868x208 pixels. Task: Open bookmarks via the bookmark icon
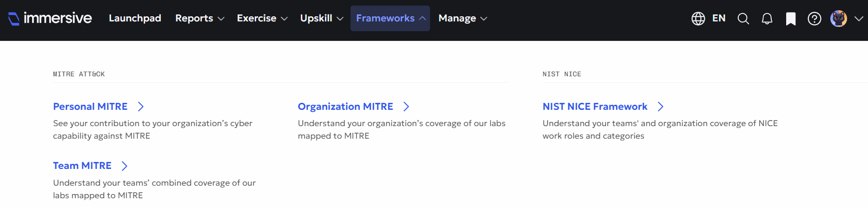pos(791,19)
